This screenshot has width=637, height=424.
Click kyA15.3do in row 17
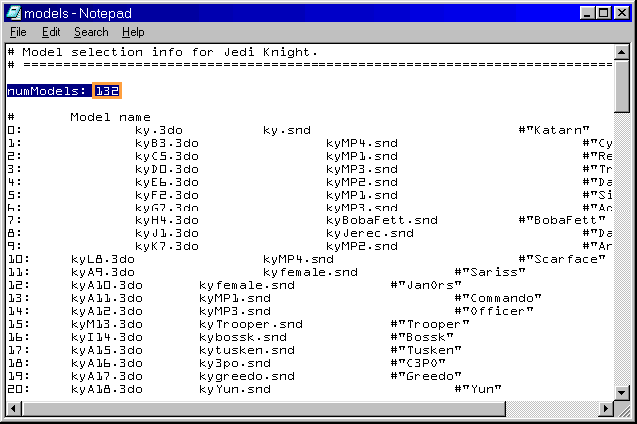coord(106,350)
